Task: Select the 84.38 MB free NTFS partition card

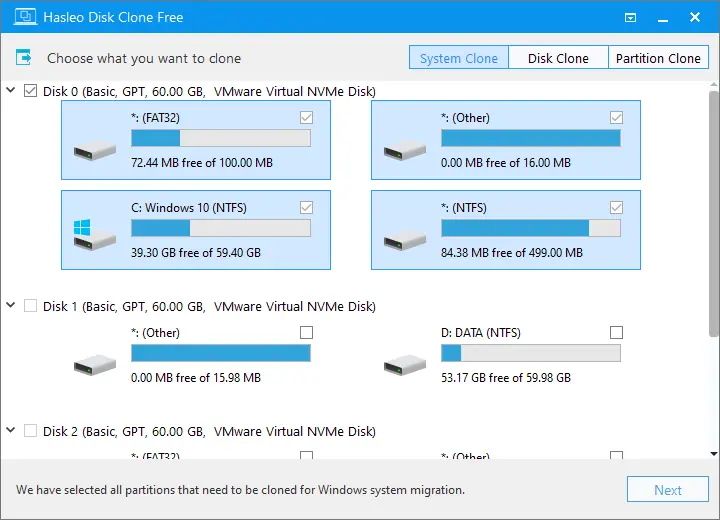Action: coord(506,230)
